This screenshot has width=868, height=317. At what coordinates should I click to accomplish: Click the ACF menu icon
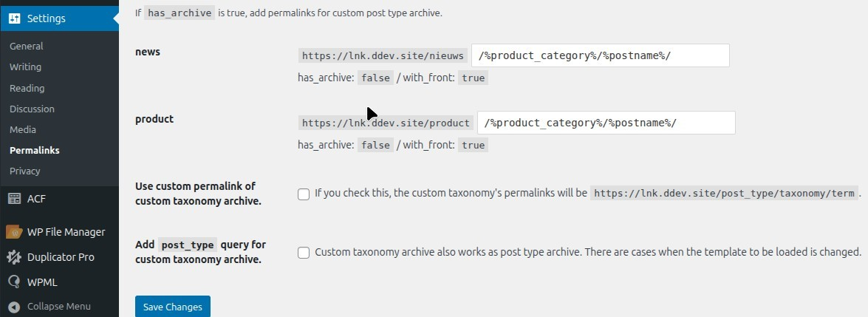point(15,198)
